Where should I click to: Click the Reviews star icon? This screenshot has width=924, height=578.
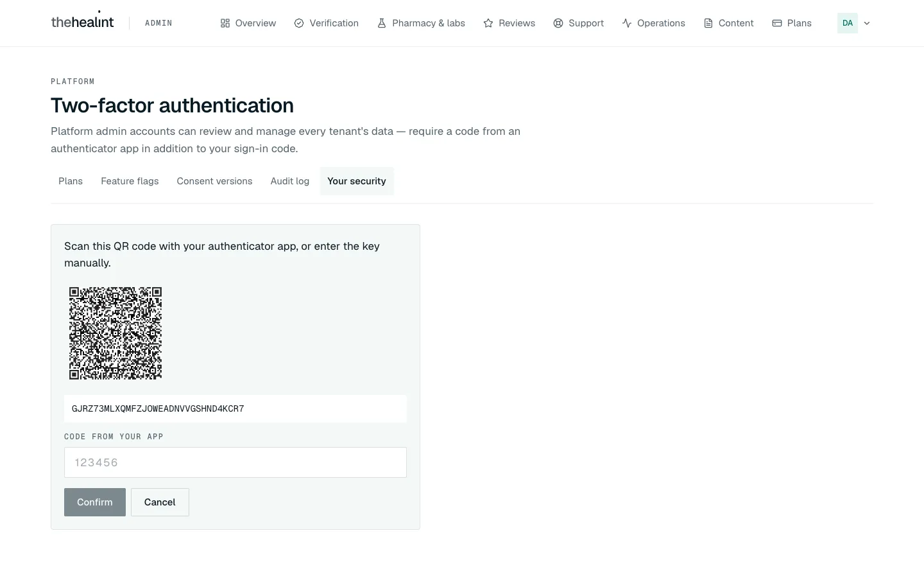coord(488,23)
